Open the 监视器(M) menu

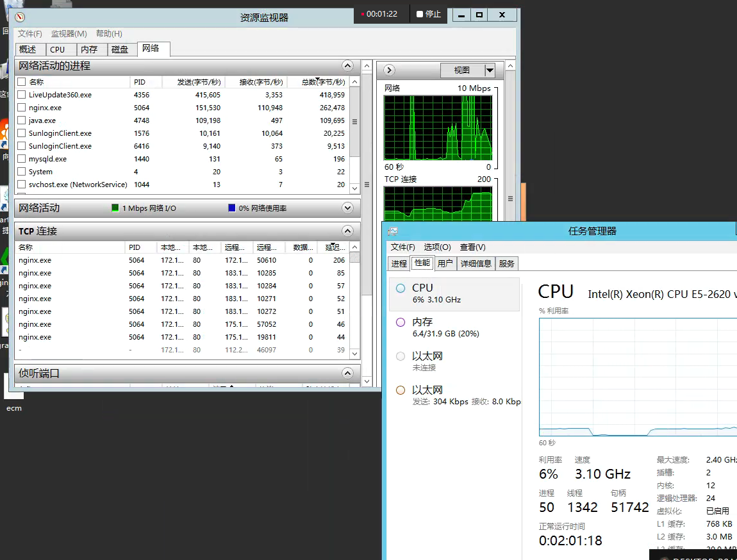click(x=69, y=34)
